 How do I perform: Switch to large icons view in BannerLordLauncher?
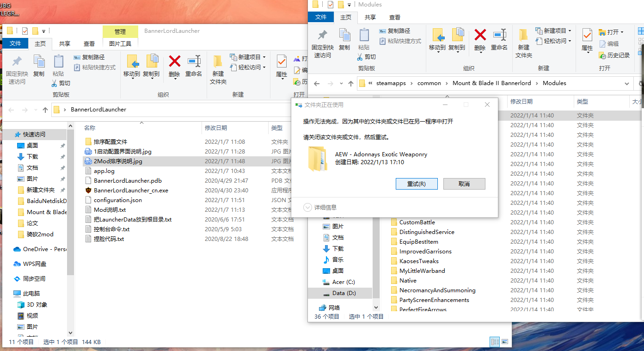pyautogui.click(x=505, y=342)
